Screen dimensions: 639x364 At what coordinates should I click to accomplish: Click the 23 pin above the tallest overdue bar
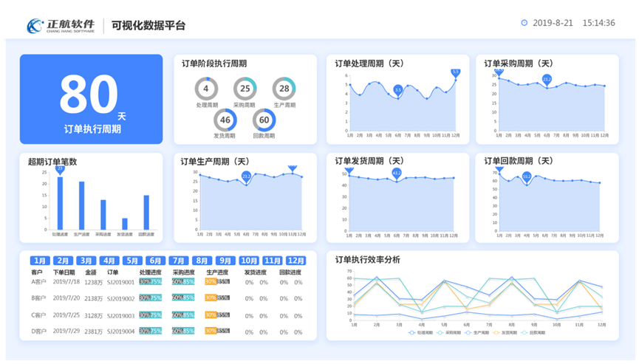tap(61, 169)
